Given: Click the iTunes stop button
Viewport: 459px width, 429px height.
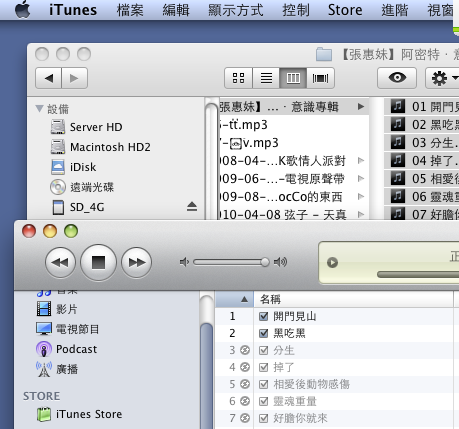Looking at the screenshot, I should tap(98, 262).
